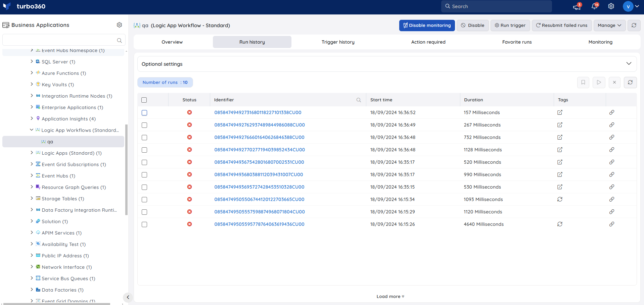
Task: Open the settings gear in top bar
Action: tap(611, 6)
